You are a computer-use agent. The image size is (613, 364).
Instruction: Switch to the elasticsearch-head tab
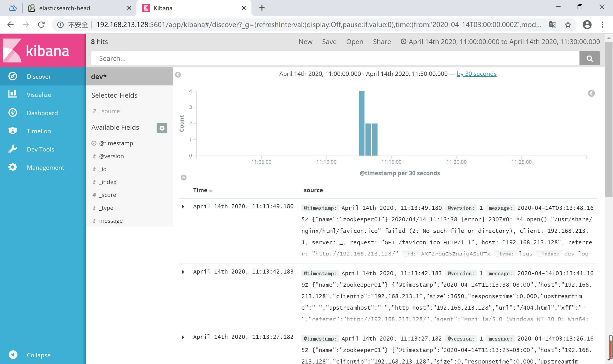click(x=79, y=8)
